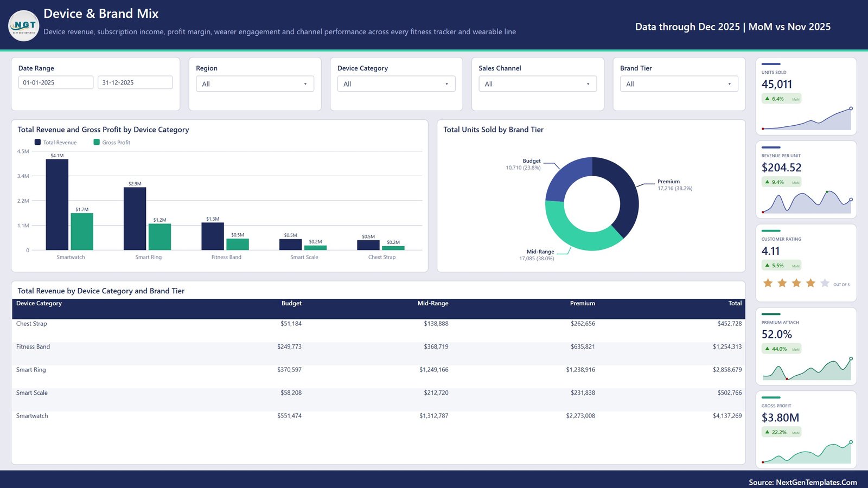Select the Smartwatch table row label
Image resolution: width=868 pixels, height=488 pixels.
tap(32, 416)
